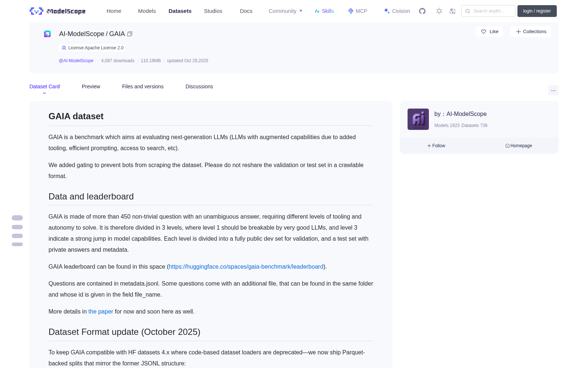The height and width of the screenshot is (368, 588).
Task: Click 'Models 1923' count
Action: coord(447,125)
